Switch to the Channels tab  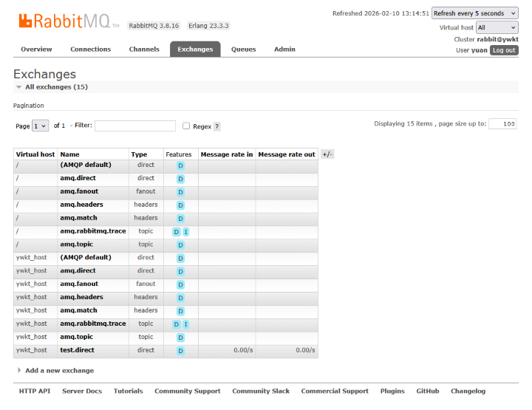144,49
